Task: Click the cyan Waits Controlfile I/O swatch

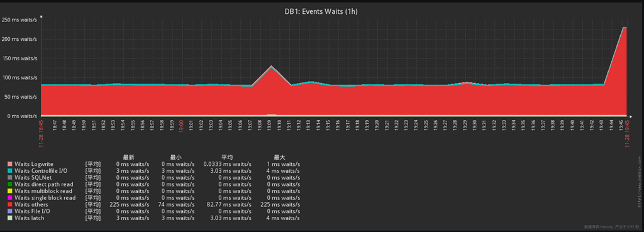Action: [x=10, y=171]
